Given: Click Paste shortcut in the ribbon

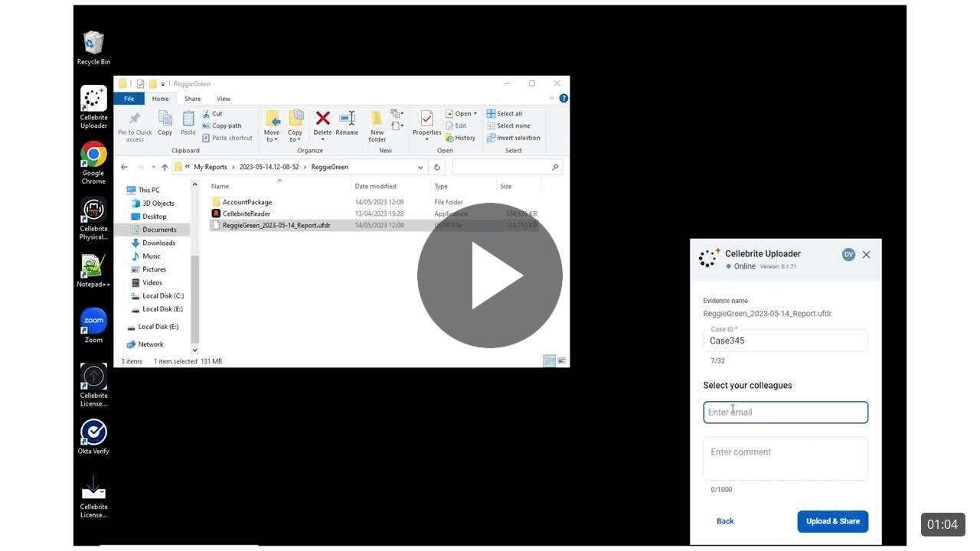Looking at the screenshot, I should click(x=227, y=139).
